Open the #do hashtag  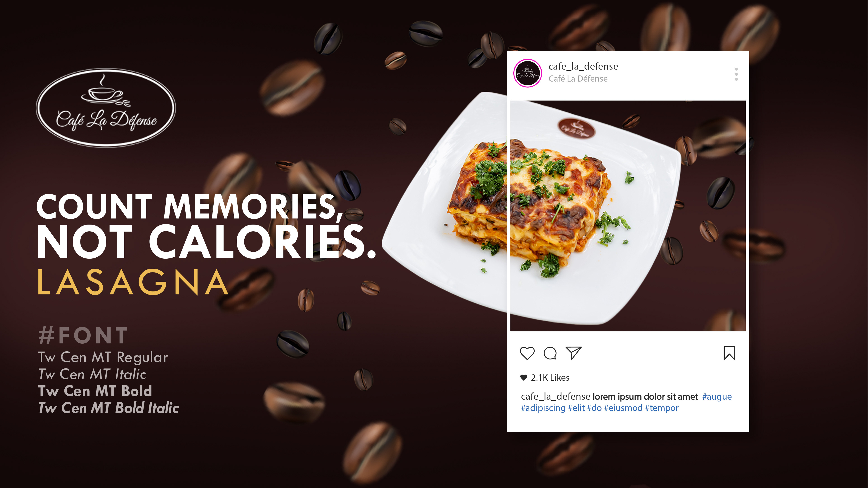[594, 408]
